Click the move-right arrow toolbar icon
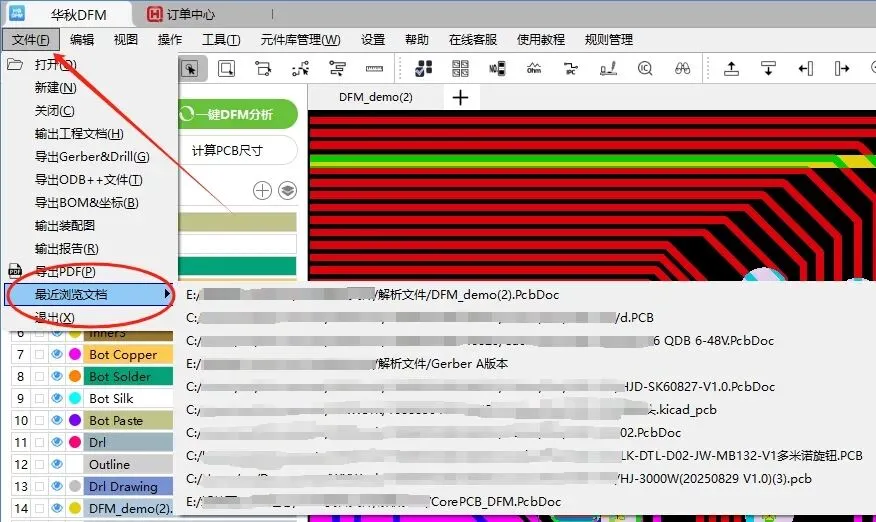 842,68
